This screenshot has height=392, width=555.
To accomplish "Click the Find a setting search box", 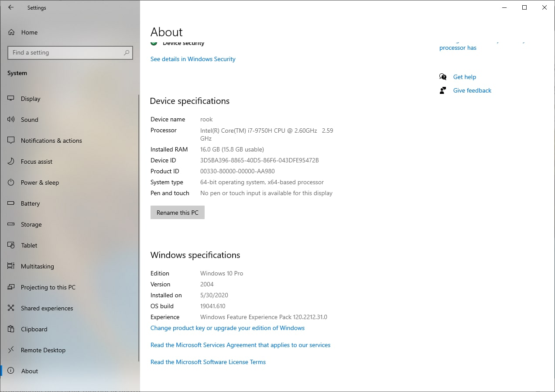I will pyautogui.click(x=70, y=52).
